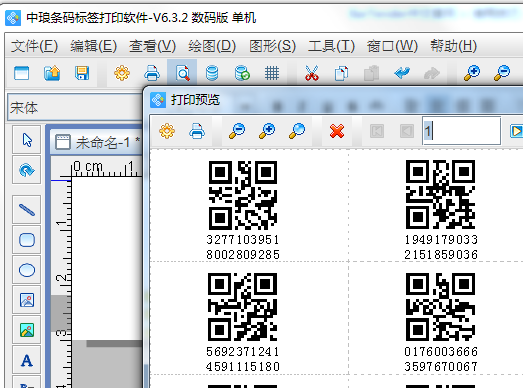This screenshot has height=388, width=523.
Task: Click the blue undo arrow icon
Action: click(x=402, y=72)
